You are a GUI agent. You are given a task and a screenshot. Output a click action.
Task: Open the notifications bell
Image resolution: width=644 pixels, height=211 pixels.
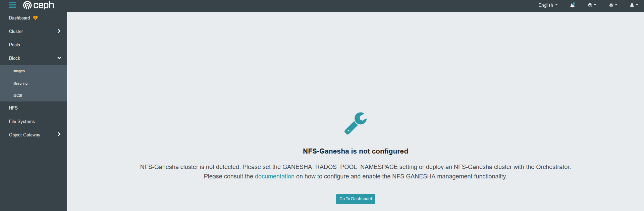573,5
